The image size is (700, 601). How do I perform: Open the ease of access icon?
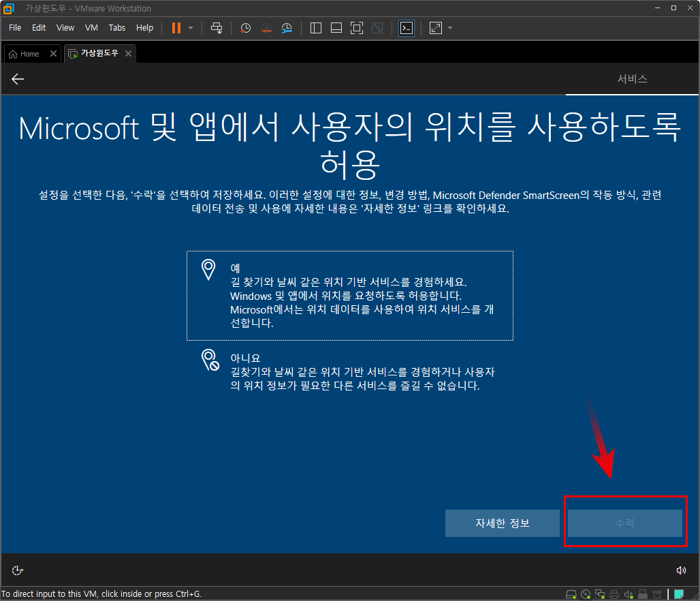click(18, 570)
